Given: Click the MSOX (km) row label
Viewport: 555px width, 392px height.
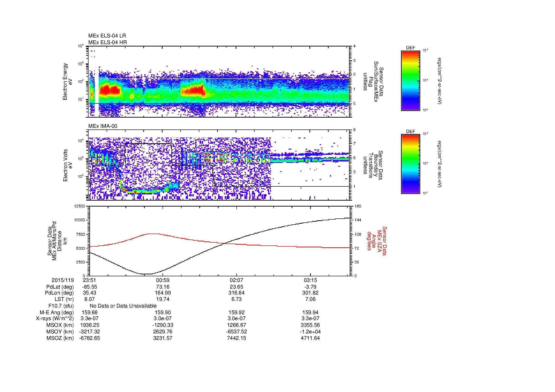Looking at the screenshot, I should click(60, 325).
